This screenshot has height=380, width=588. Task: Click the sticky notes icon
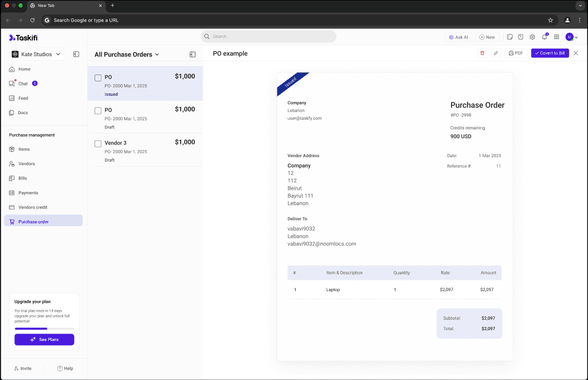point(509,37)
